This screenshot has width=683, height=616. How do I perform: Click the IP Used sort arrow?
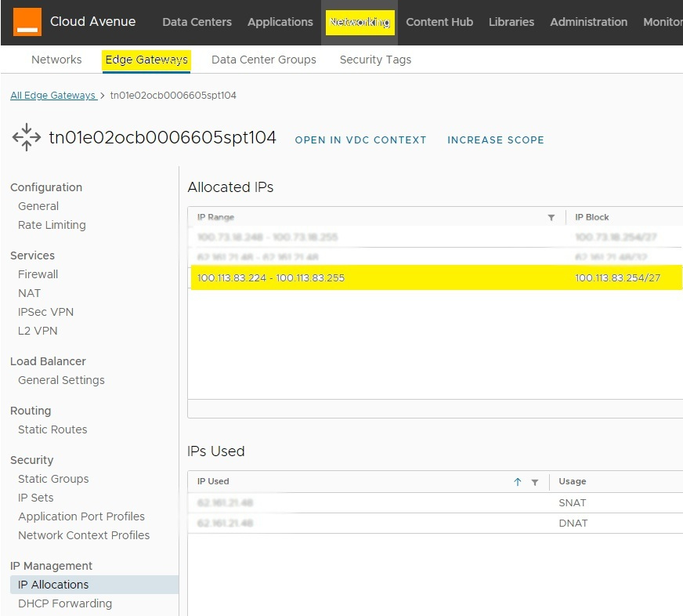[x=518, y=482]
